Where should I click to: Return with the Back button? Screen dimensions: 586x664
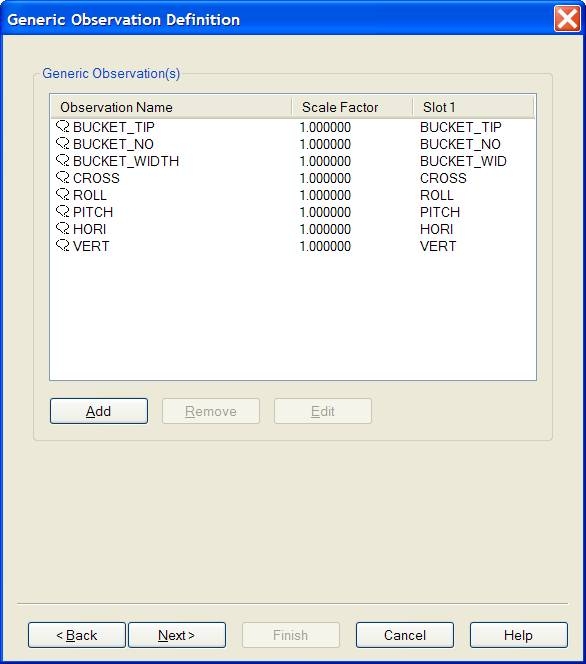(77, 635)
